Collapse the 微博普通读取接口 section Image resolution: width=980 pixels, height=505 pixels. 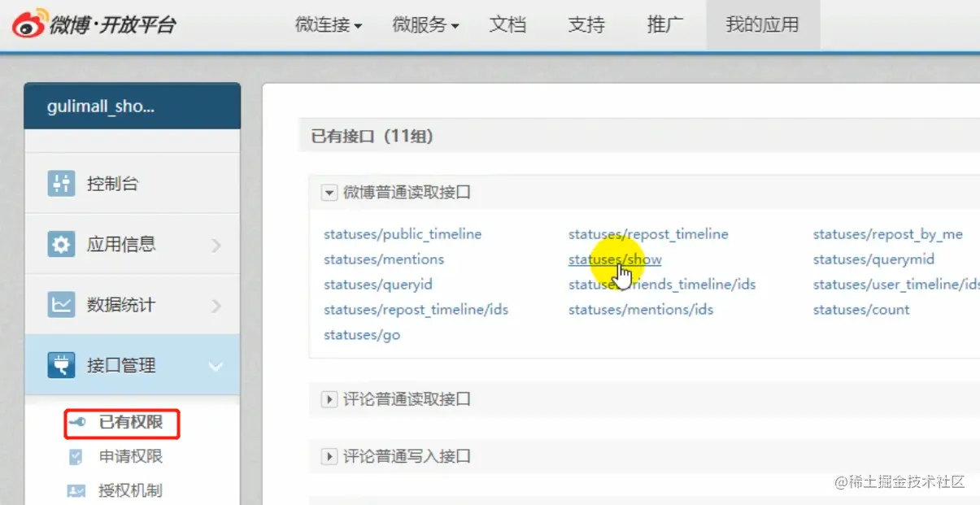point(329,192)
